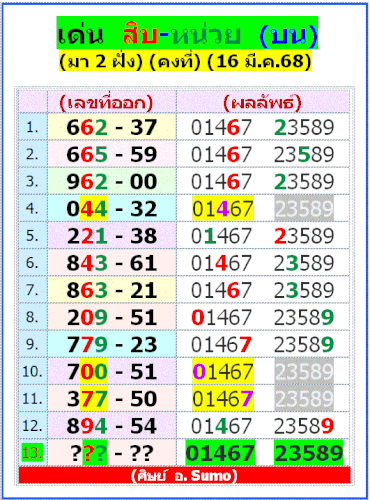
Task: Click "23589" in row 12
Action: (x=304, y=426)
